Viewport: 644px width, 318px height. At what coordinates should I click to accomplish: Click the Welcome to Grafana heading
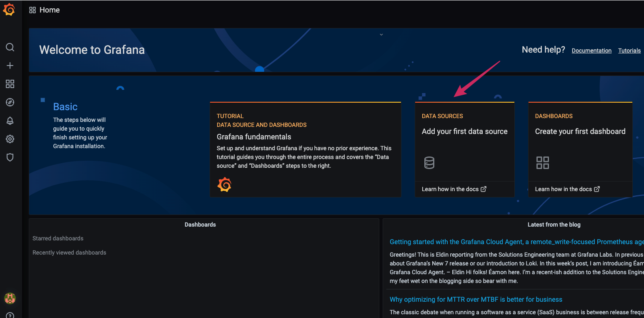pyautogui.click(x=92, y=50)
